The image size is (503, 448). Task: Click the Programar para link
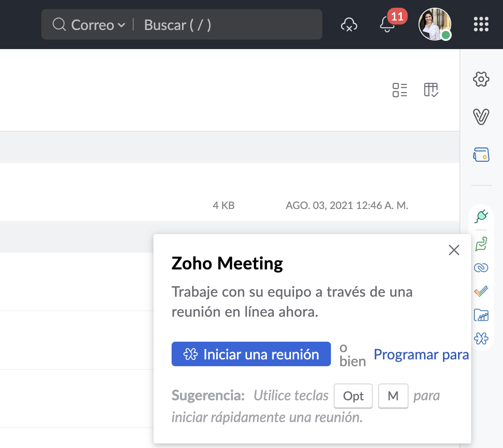(421, 354)
